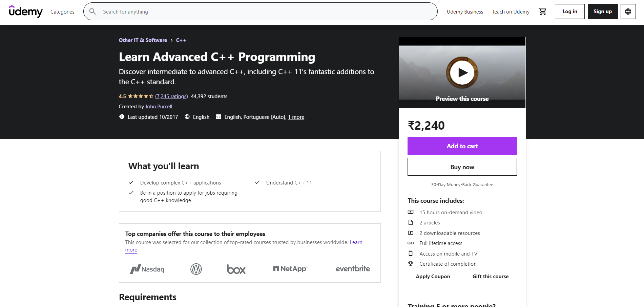644x307 pixels.
Task: Click the Volkswagen logo
Action: [x=196, y=269]
